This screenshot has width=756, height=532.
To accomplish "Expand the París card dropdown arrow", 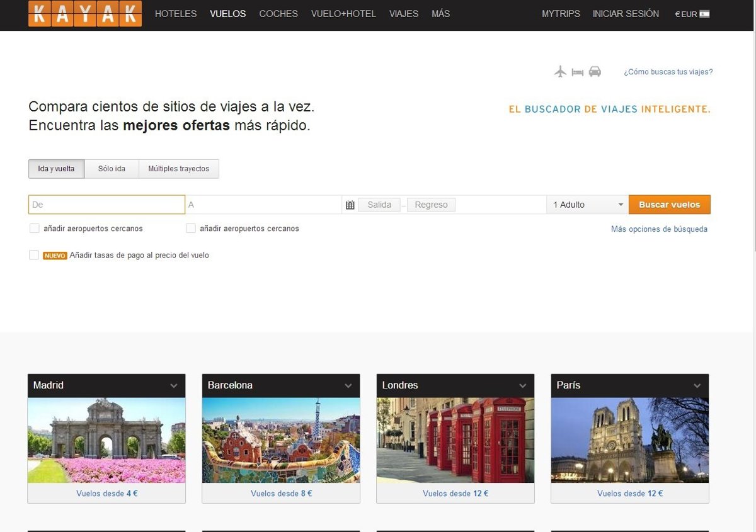I will (x=697, y=386).
